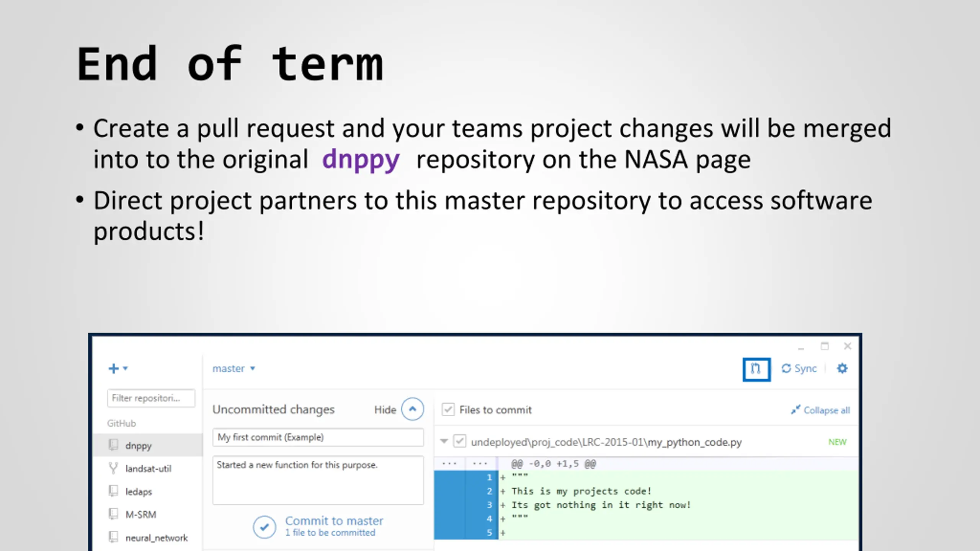Click the commit description text box

pos(318,480)
